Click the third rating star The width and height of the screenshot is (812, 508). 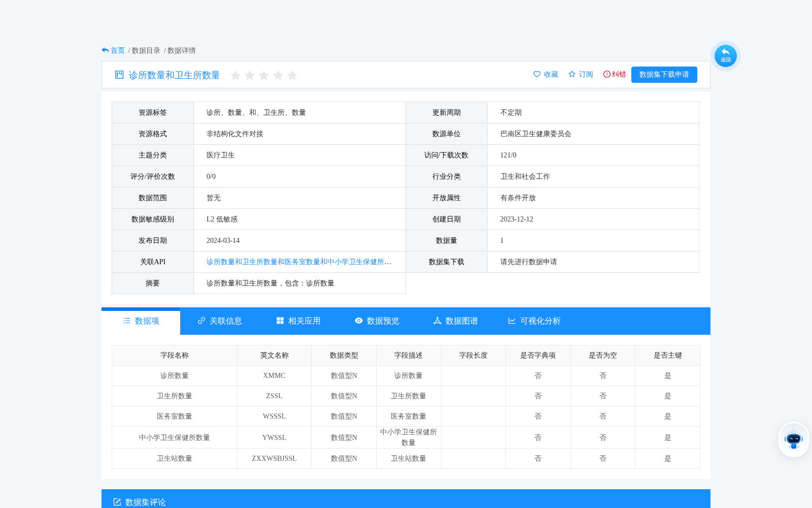(264, 75)
